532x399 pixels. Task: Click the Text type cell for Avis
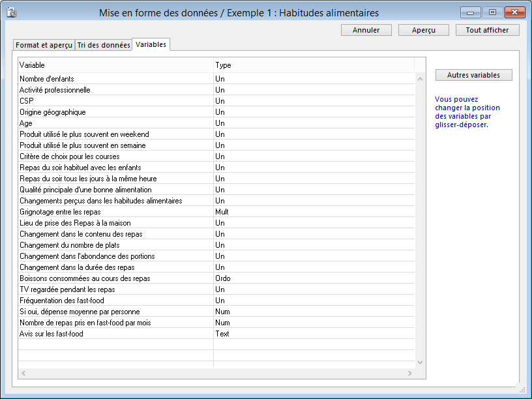point(314,334)
